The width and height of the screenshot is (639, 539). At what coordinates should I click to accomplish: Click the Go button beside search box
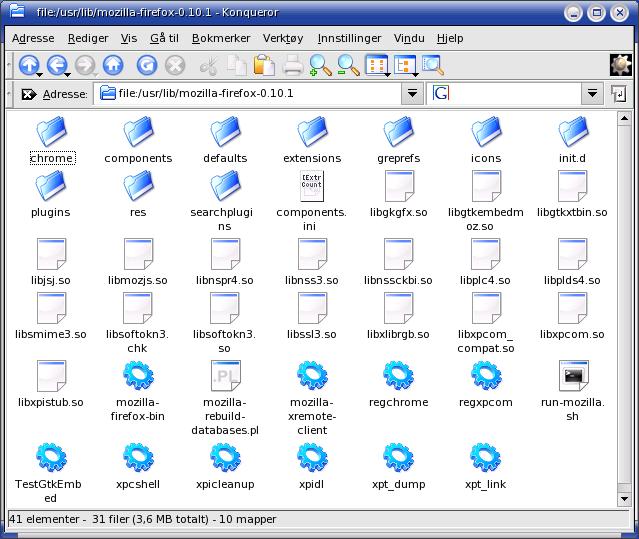point(619,94)
